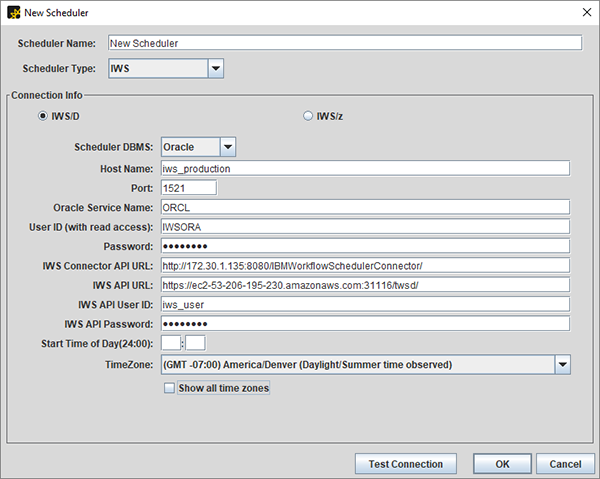
Task: Click the Cancel button
Action: (x=565, y=464)
